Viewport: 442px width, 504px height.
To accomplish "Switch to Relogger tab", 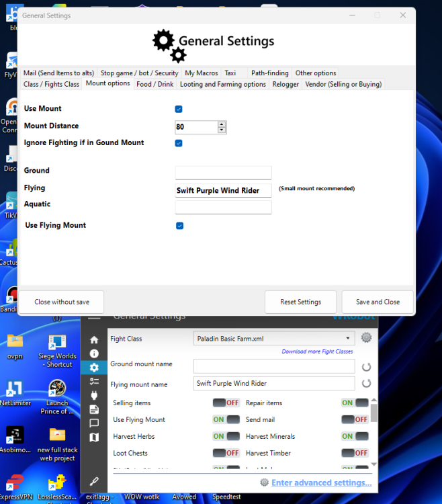I will (x=285, y=84).
